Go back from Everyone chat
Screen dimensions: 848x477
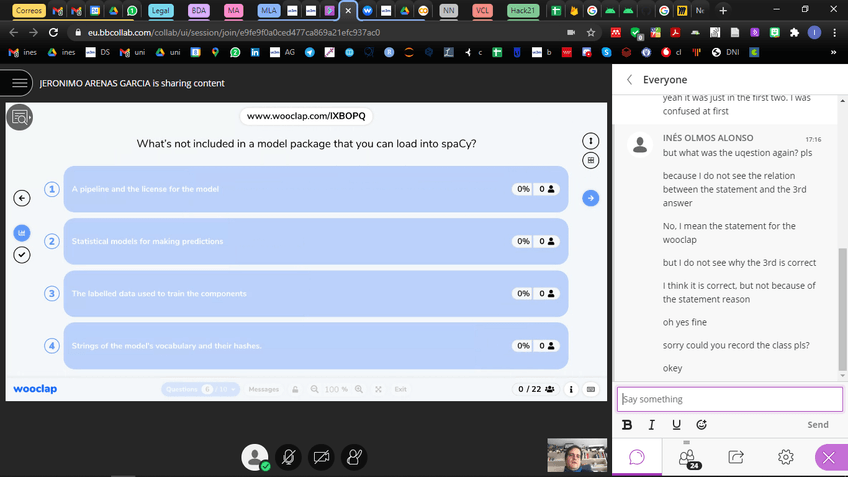click(630, 80)
